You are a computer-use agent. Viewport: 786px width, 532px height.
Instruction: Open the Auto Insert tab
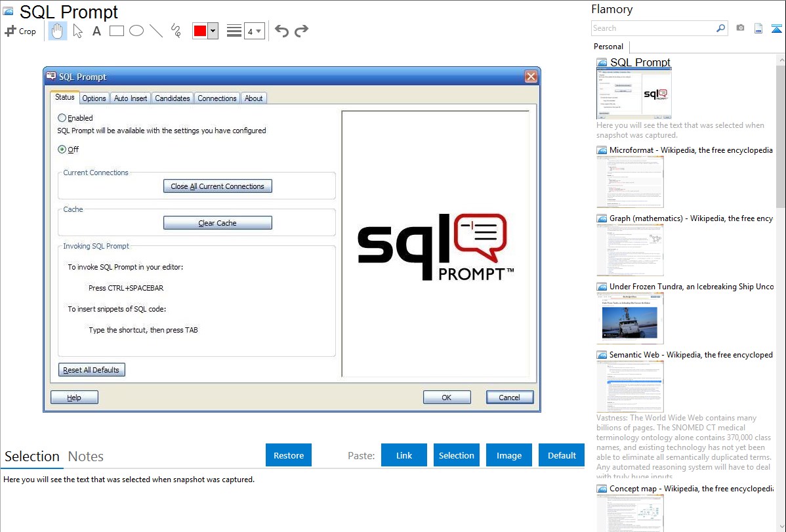(131, 98)
